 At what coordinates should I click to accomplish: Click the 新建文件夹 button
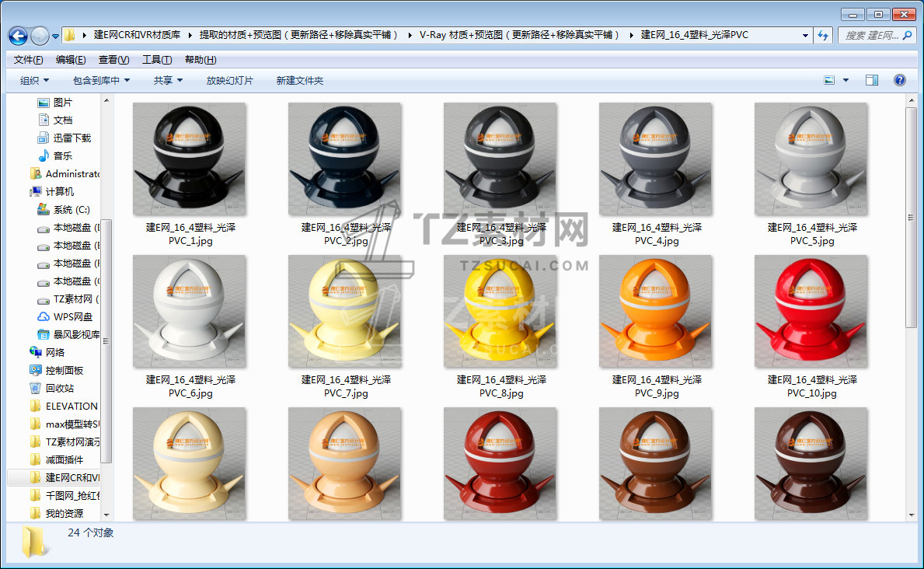click(299, 80)
